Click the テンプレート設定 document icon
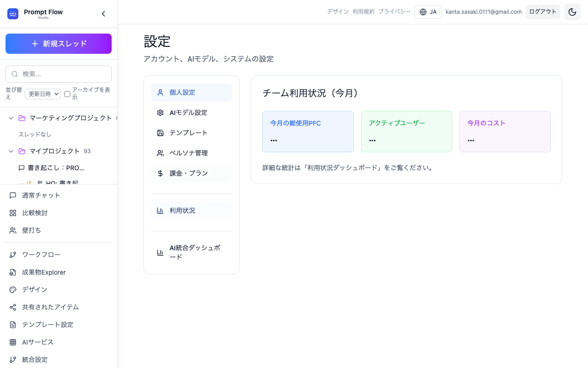Viewport: 588px width, 368px height. tap(13, 325)
